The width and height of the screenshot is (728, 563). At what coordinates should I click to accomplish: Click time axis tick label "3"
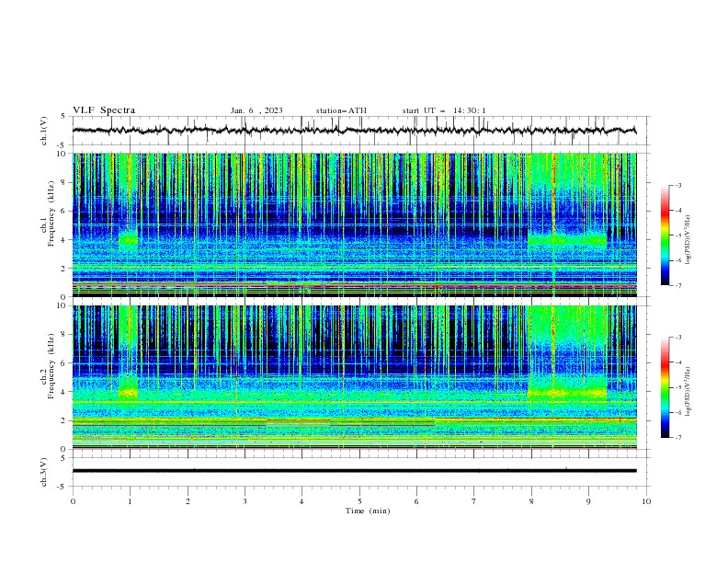pyautogui.click(x=245, y=501)
